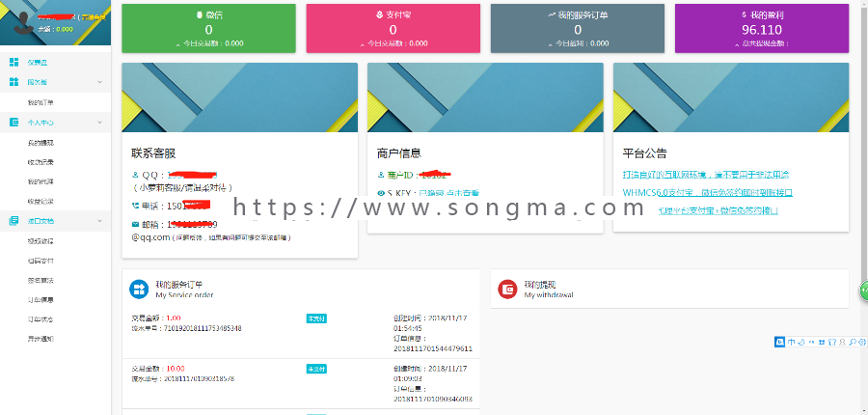
Task: Click the 支付宝 icon in pink card
Action: 379,15
